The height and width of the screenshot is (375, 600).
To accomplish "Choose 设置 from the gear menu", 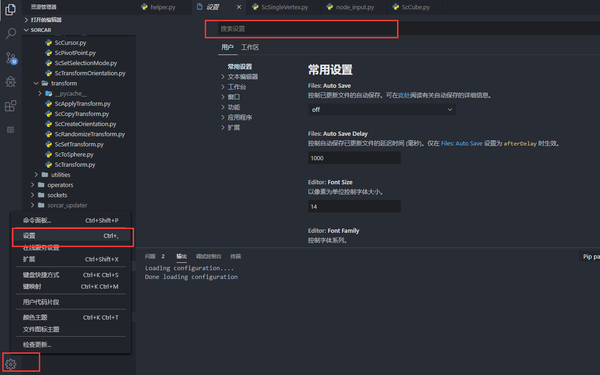I will click(x=71, y=236).
